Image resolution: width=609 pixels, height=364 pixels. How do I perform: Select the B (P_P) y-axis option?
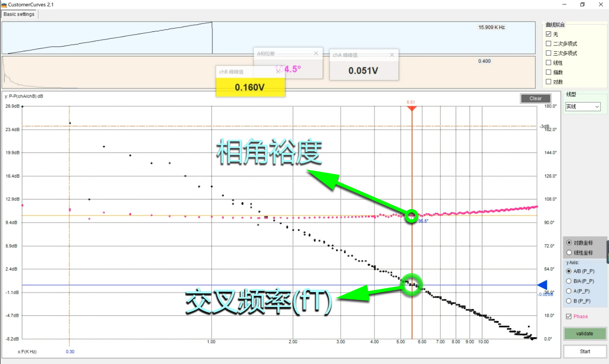point(569,301)
